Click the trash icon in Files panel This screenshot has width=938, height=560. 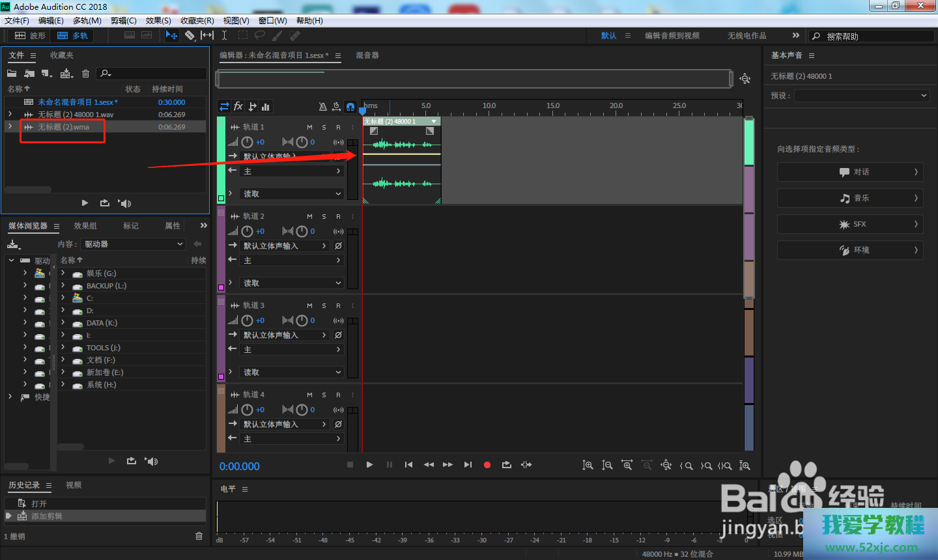(85, 74)
